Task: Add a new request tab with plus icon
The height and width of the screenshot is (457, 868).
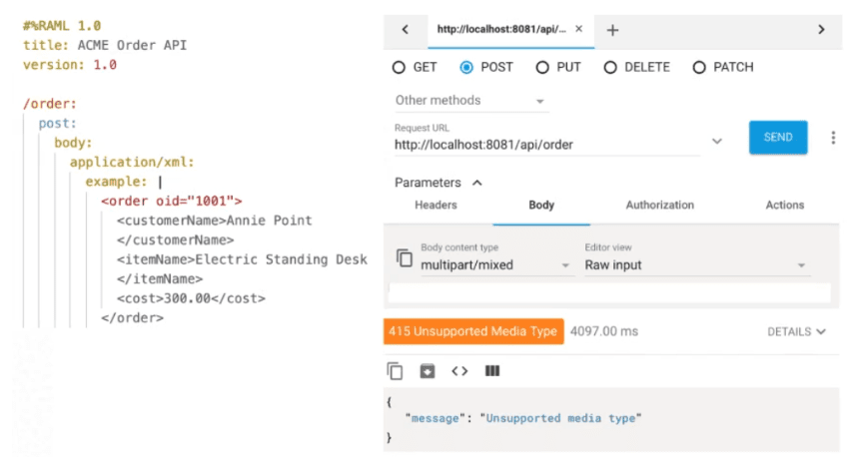Action: click(x=612, y=30)
